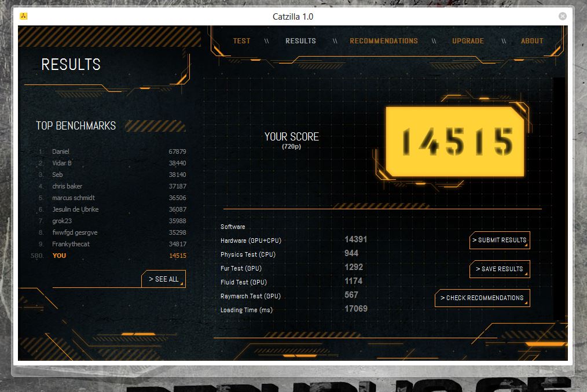The width and height of the screenshot is (587, 392).
Task: Click the Fur Test (GPU) label
Action: (x=241, y=268)
